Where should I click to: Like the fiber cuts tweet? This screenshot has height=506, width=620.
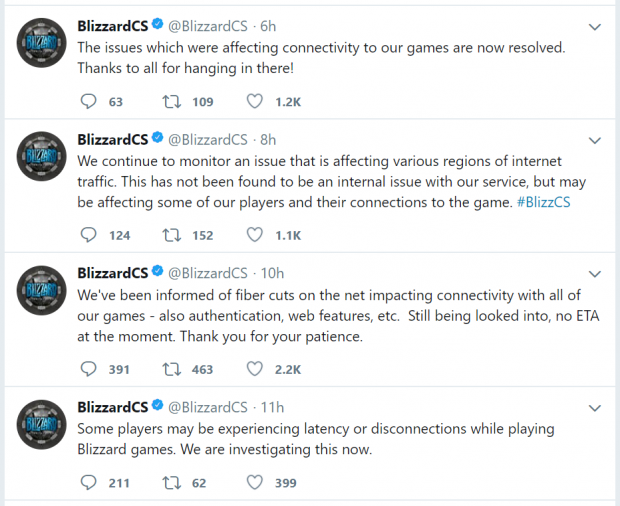[256, 369]
